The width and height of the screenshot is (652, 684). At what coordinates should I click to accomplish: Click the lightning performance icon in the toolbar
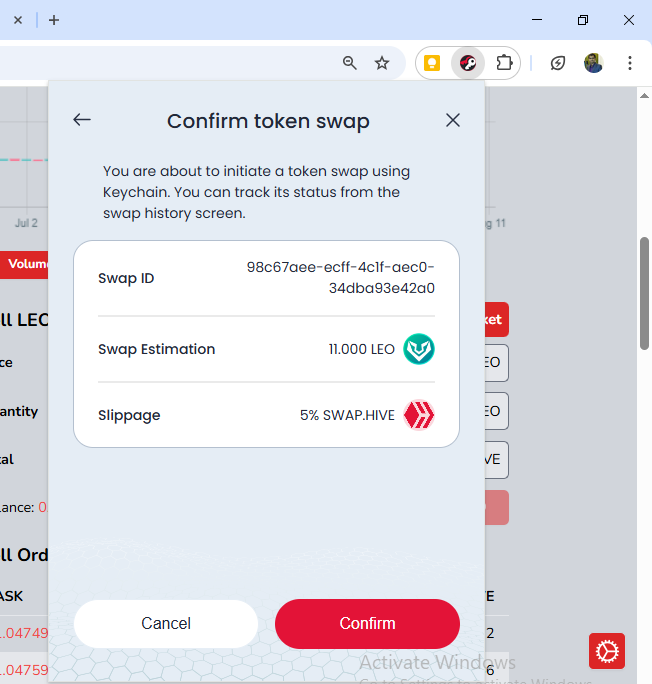557,63
